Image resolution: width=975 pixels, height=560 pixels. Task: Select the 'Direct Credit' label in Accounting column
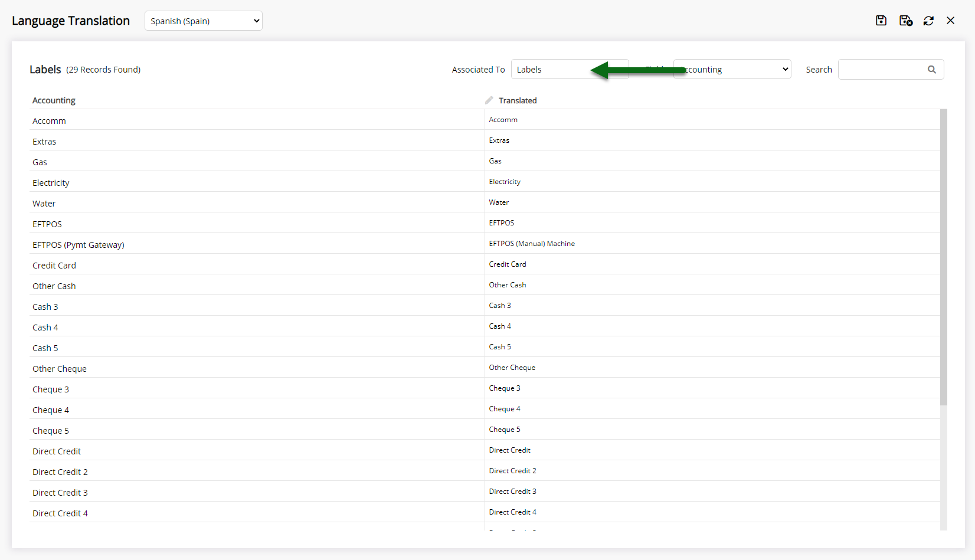pyautogui.click(x=57, y=451)
